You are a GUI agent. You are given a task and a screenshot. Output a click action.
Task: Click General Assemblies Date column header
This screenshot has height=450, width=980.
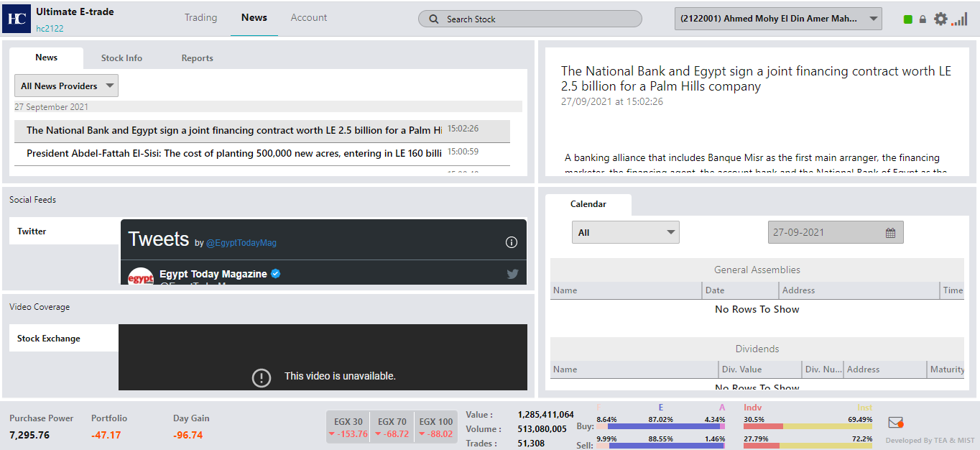click(x=741, y=290)
